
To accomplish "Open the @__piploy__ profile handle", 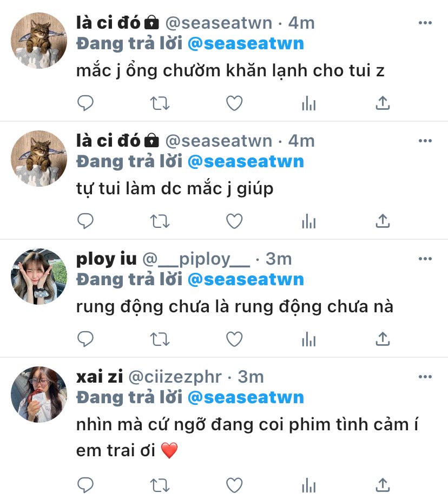I will pyautogui.click(x=196, y=259).
